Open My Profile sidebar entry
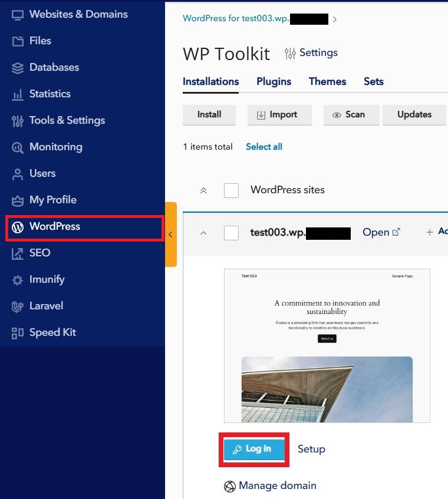The image size is (448, 499). pyautogui.click(x=53, y=200)
